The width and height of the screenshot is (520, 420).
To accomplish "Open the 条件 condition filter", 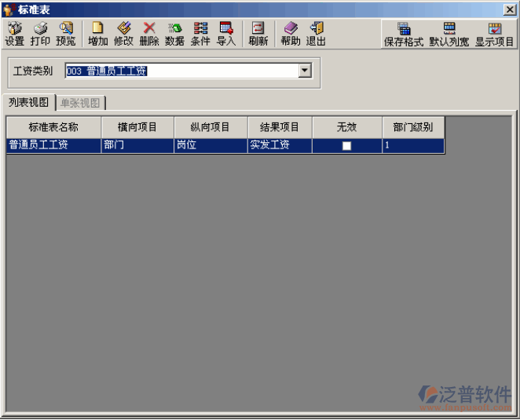I will 200,34.
